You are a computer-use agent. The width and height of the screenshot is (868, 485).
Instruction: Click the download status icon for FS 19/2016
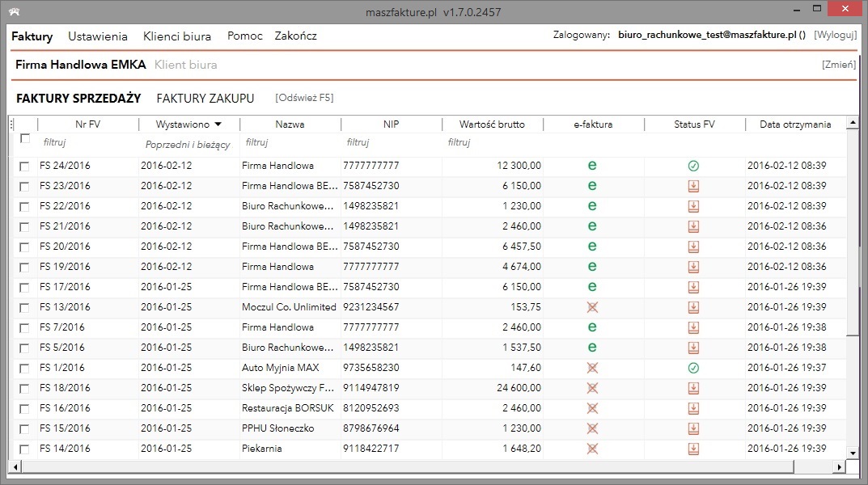point(693,267)
